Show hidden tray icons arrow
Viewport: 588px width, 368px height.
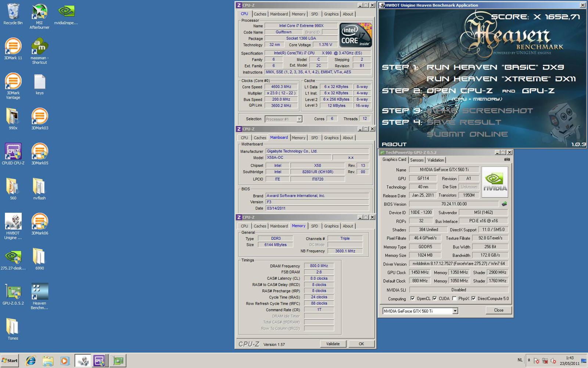(529, 360)
